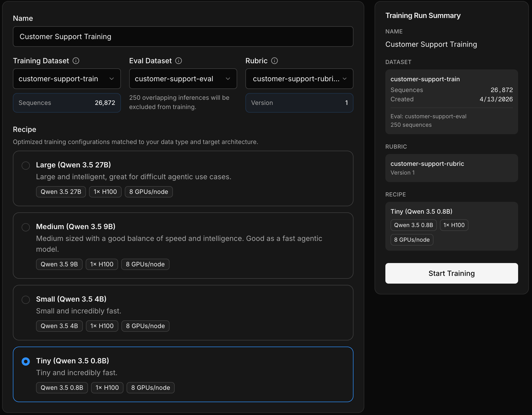Click the Training Dataset info icon
The width and height of the screenshot is (532, 415).
coord(76,61)
